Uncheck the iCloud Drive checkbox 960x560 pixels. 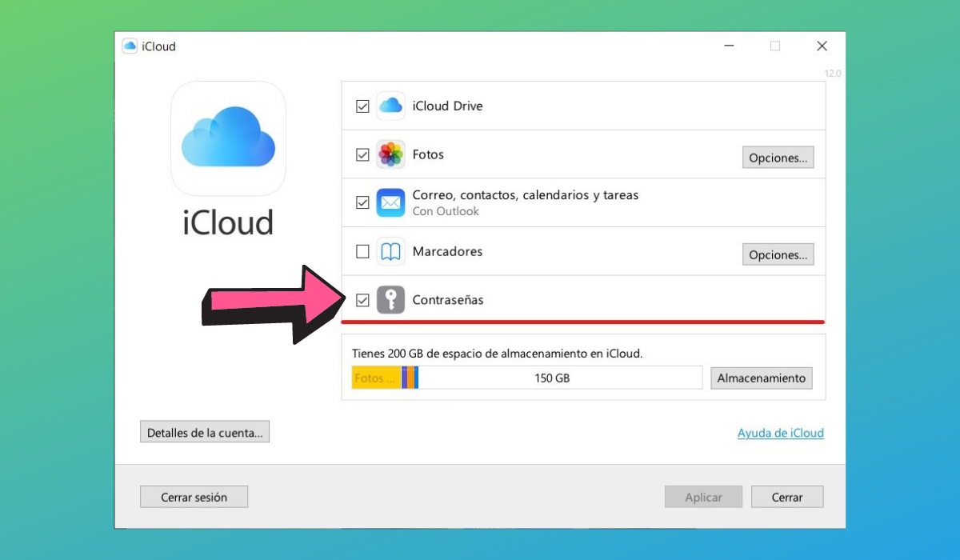362,106
